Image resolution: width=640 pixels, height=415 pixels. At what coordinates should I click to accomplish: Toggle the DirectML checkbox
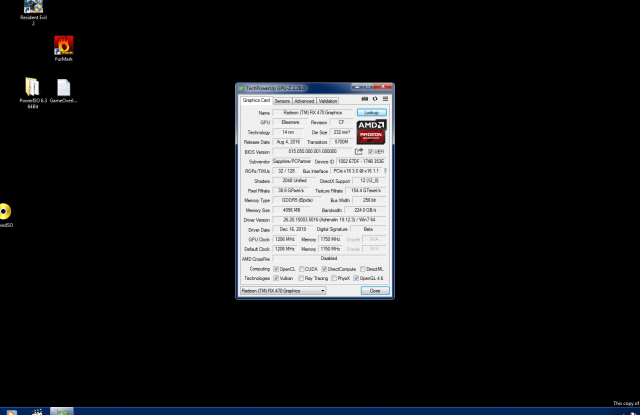(x=362, y=269)
